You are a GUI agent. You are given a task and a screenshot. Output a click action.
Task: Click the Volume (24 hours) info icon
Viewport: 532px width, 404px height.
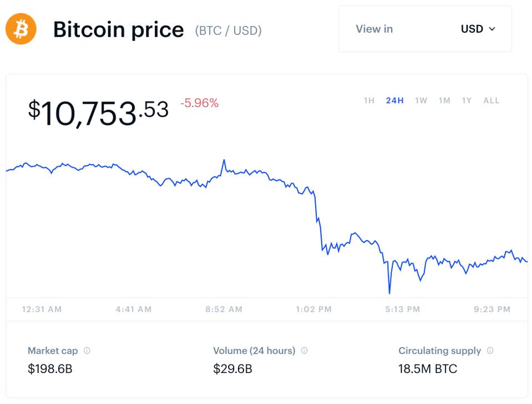tap(303, 350)
